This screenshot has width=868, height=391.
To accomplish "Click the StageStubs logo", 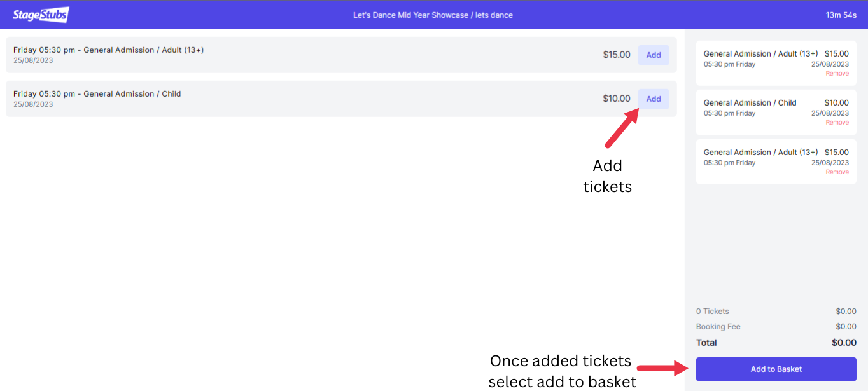I will tap(40, 14).
